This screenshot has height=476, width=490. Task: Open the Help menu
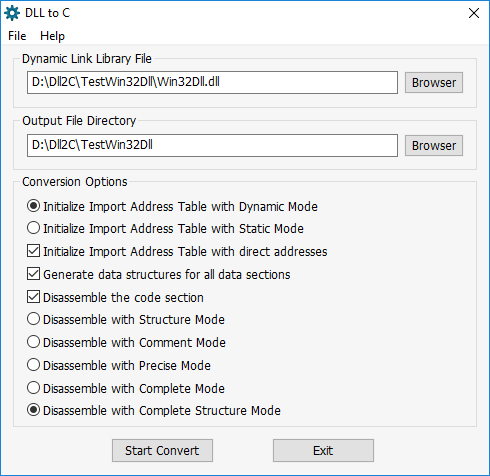pyautogui.click(x=52, y=36)
